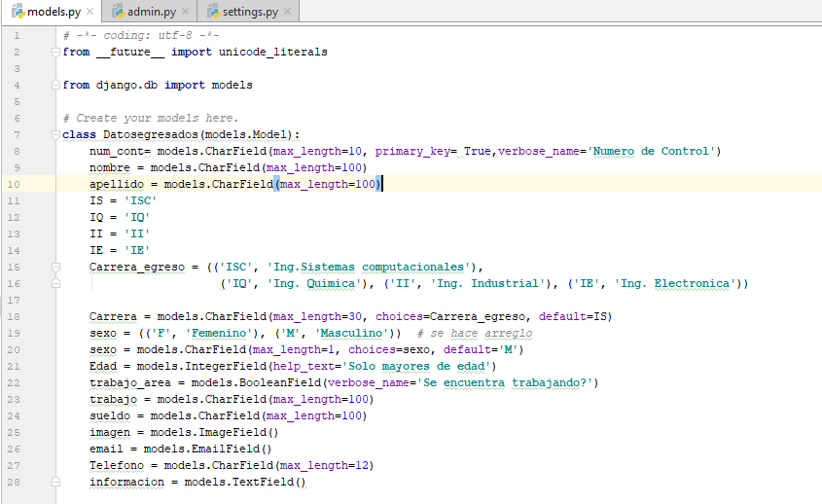Click the 'trabajo_area' field name
Image resolution: width=822 pixels, height=504 pixels.
(130, 382)
